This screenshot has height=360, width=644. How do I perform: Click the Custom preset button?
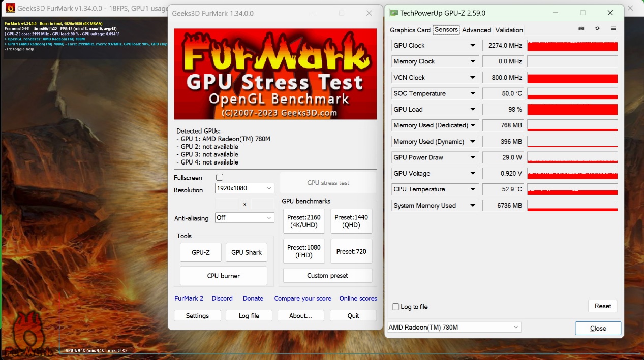tap(328, 276)
